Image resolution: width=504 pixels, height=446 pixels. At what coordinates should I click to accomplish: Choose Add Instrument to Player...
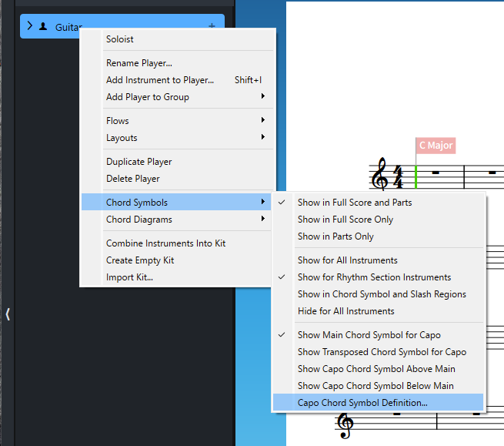177,80
